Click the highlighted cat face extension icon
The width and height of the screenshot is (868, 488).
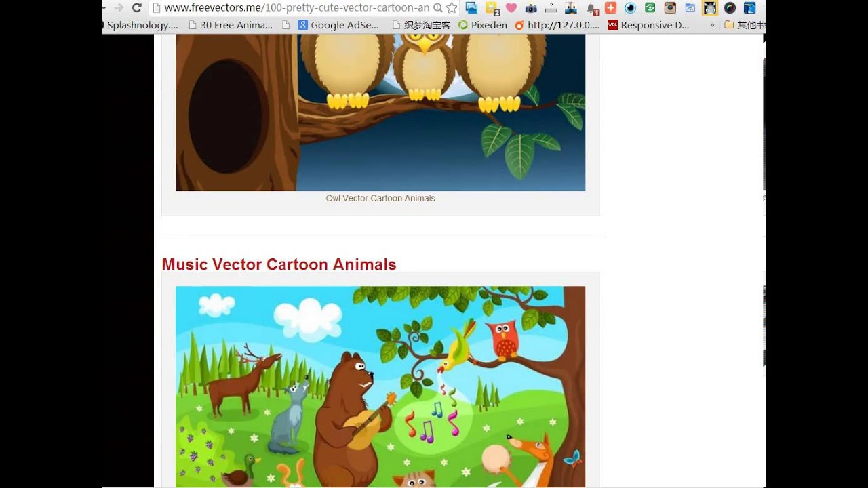(x=710, y=8)
